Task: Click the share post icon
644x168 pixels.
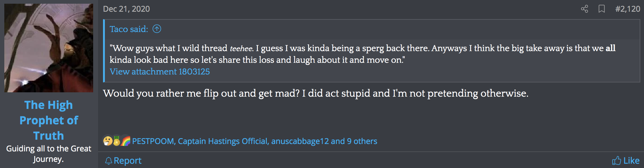Action: click(x=584, y=9)
